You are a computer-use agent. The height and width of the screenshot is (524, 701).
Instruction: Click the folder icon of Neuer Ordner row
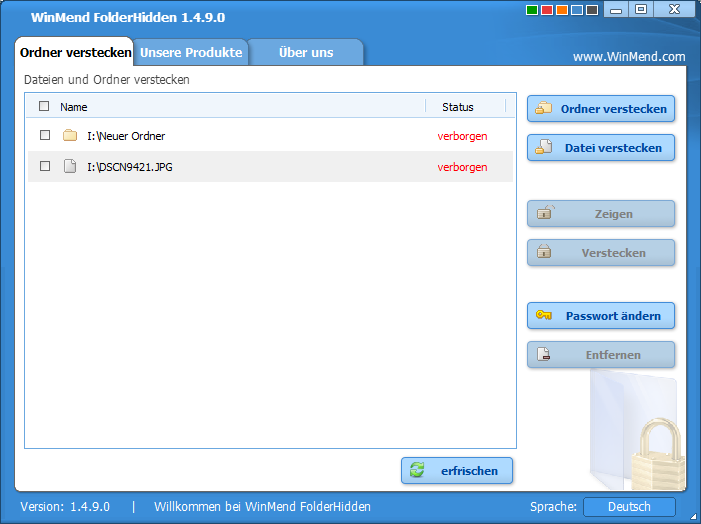(70, 135)
